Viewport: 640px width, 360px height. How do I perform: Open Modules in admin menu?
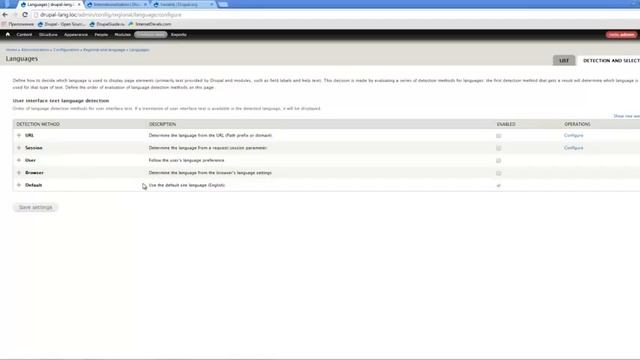point(122,35)
